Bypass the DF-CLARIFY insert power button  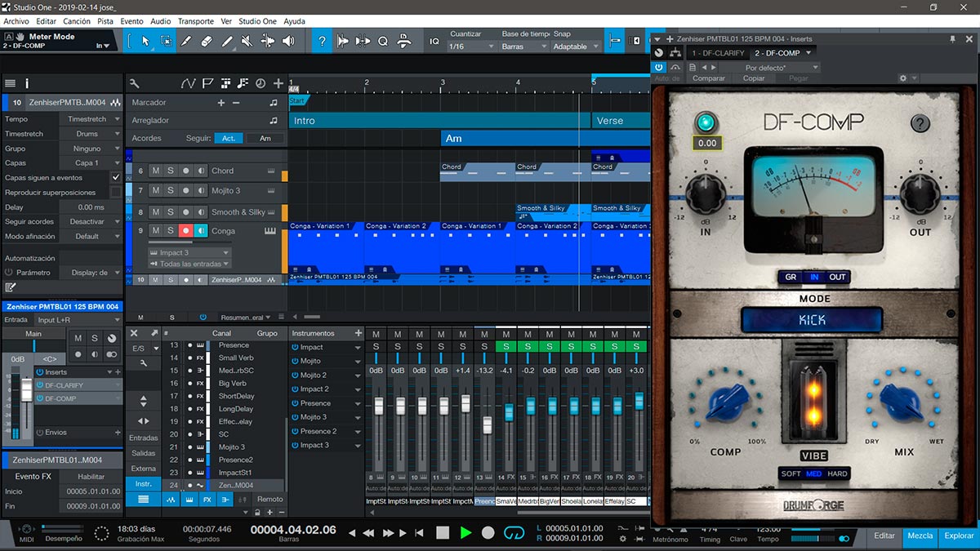tap(39, 384)
